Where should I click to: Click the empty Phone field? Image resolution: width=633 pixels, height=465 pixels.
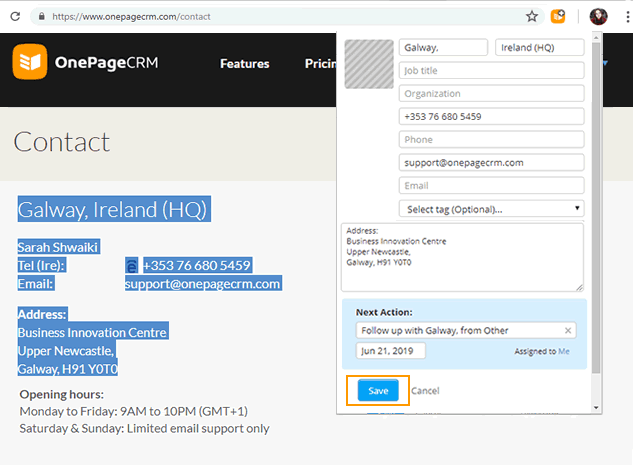click(491, 140)
